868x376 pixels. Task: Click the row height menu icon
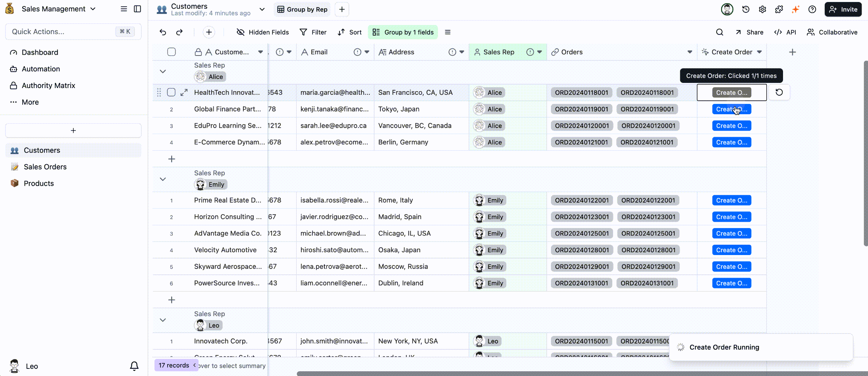tap(448, 32)
